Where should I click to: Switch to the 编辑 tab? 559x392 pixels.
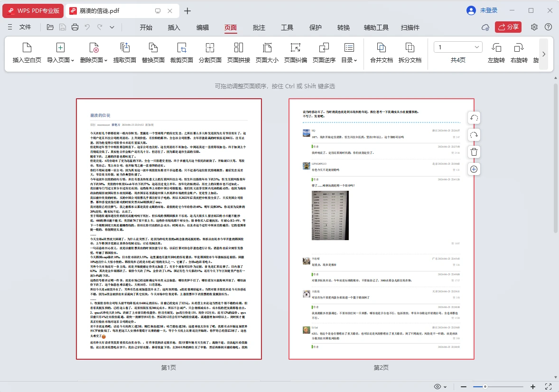tap(203, 28)
